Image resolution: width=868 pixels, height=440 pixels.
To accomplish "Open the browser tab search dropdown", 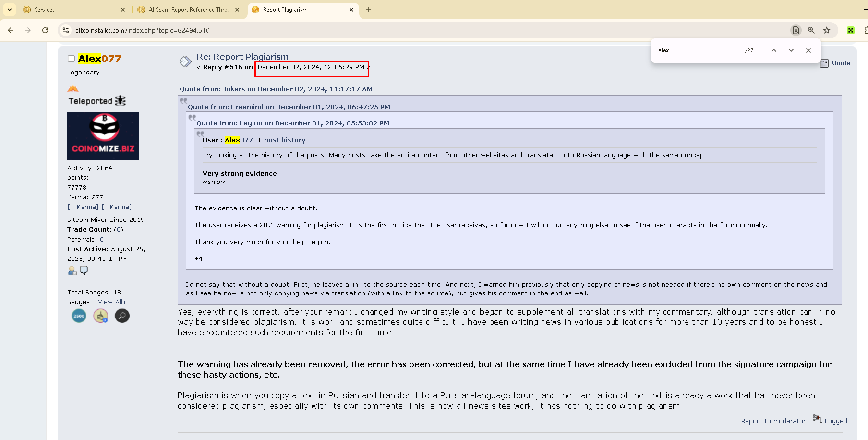I will [x=10, y=10].
